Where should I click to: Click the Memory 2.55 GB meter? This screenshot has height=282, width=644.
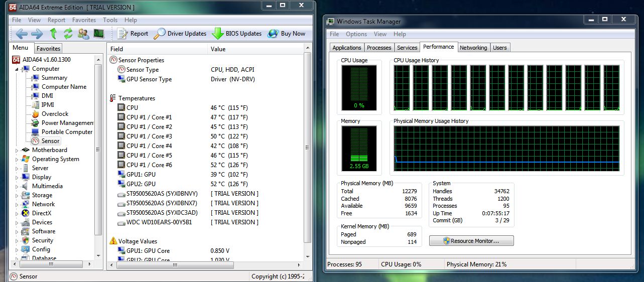click(x=359, y=148)
